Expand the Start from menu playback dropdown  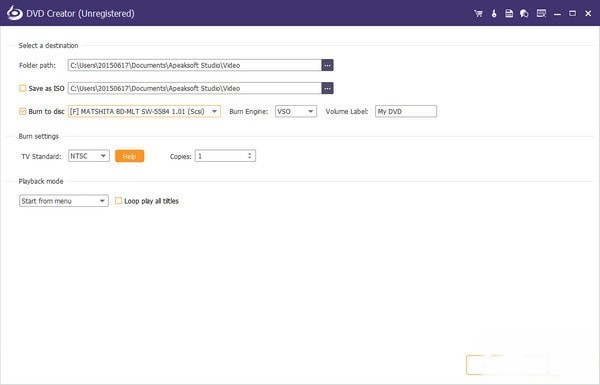pos(64,201)
